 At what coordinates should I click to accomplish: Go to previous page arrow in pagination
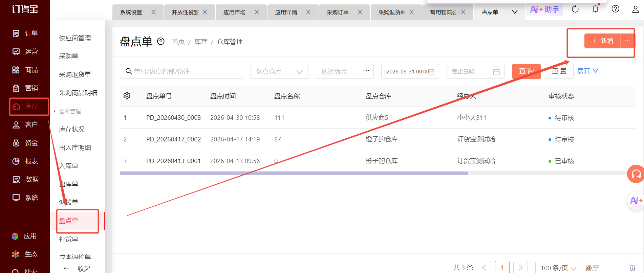484,268
